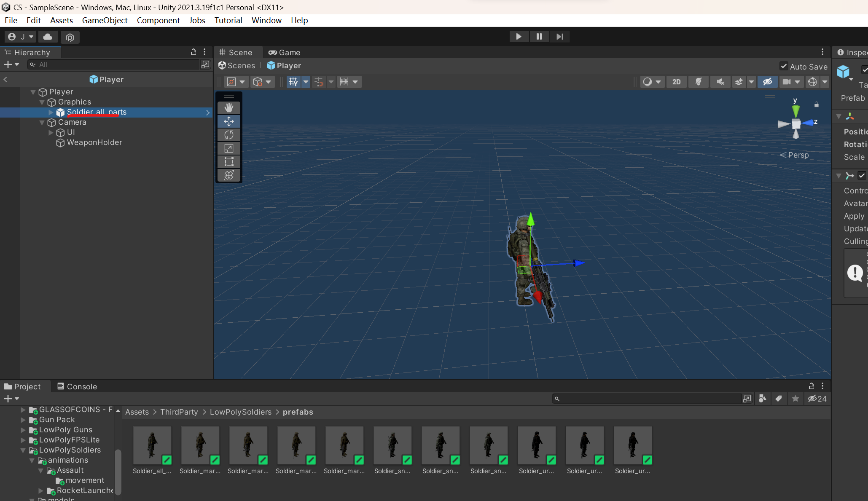Click the scene draw mode shading icon
Image resolution: width=868 pixels, height=501 pixels.
tap(647, 82)
